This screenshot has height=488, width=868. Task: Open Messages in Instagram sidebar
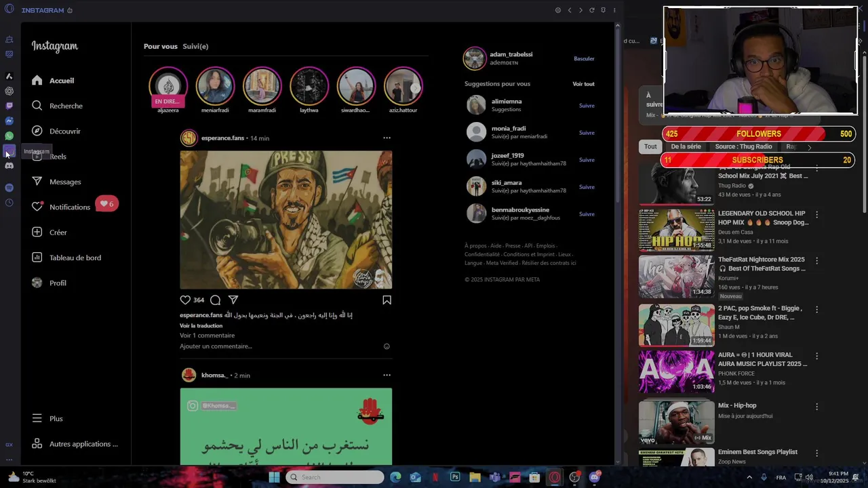[x=56, y=182]
